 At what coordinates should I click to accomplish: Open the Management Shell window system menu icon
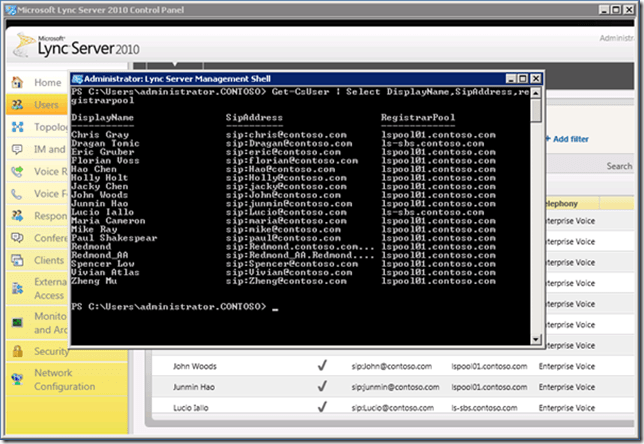click(77, 77)
